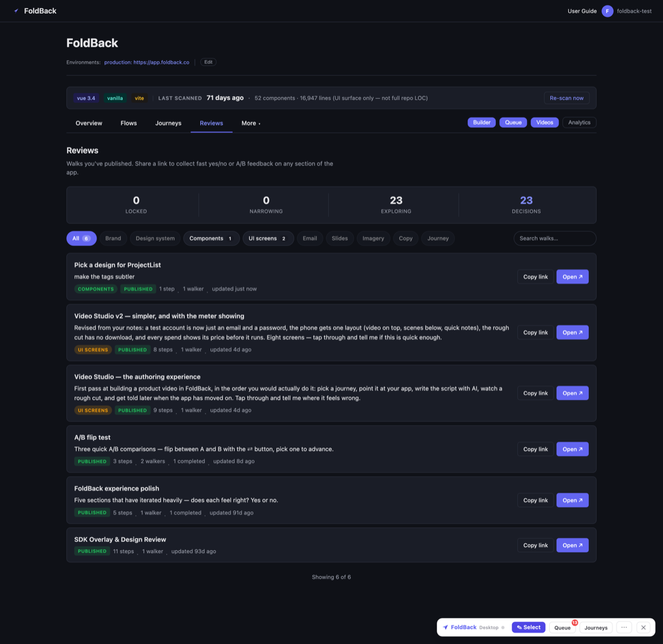This screenshot has height=644, width=663.
Task: Filter walks by Copy
Action: (406, 239)
